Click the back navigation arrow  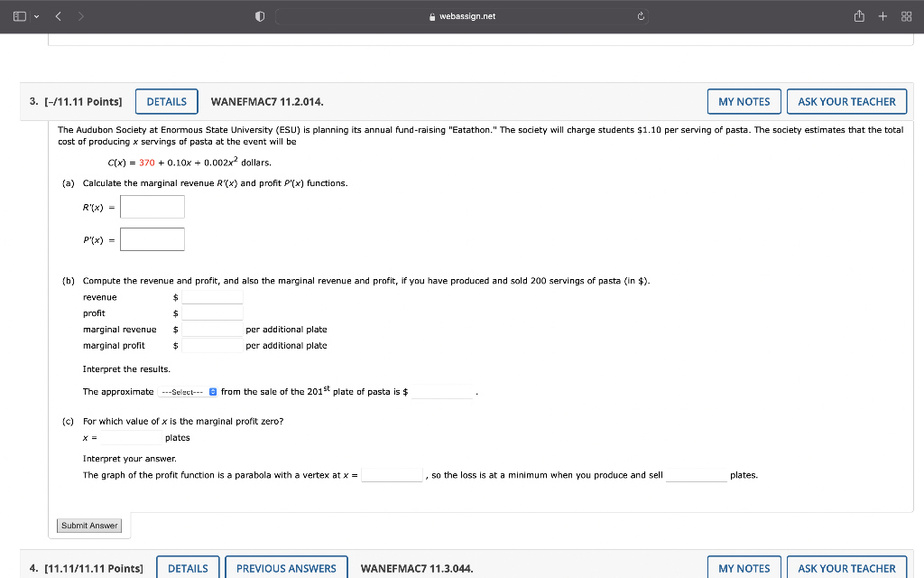click(x=56, y=15)
